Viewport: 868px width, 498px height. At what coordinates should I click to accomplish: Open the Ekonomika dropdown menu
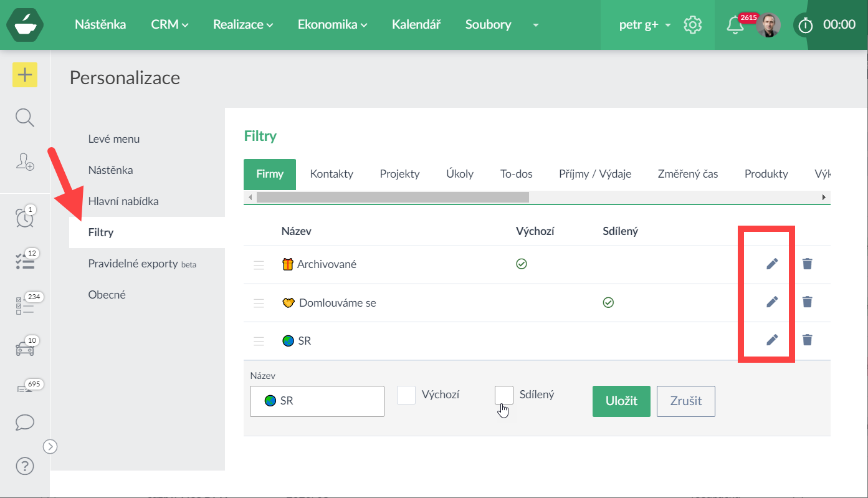click(332, 25)
